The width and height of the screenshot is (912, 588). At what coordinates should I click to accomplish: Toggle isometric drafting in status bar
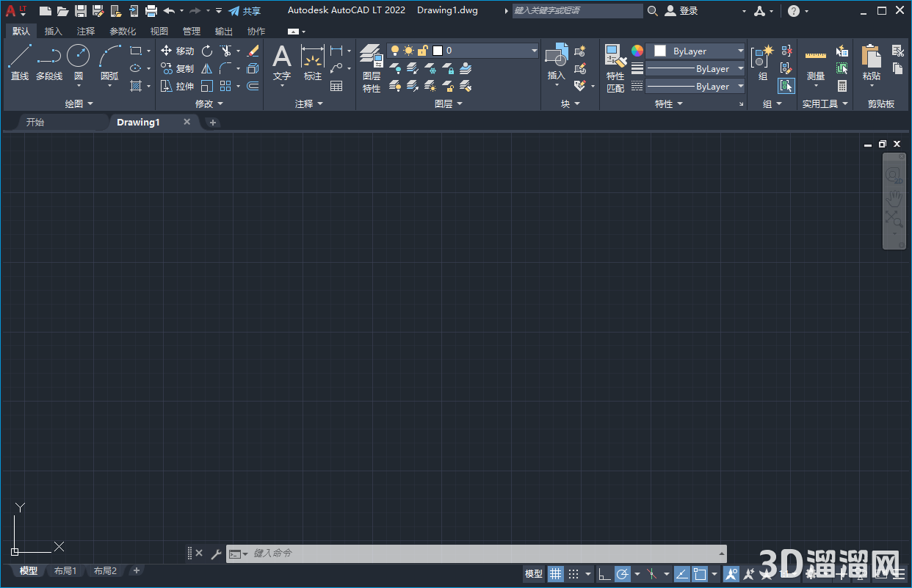[x=651, y=573]
